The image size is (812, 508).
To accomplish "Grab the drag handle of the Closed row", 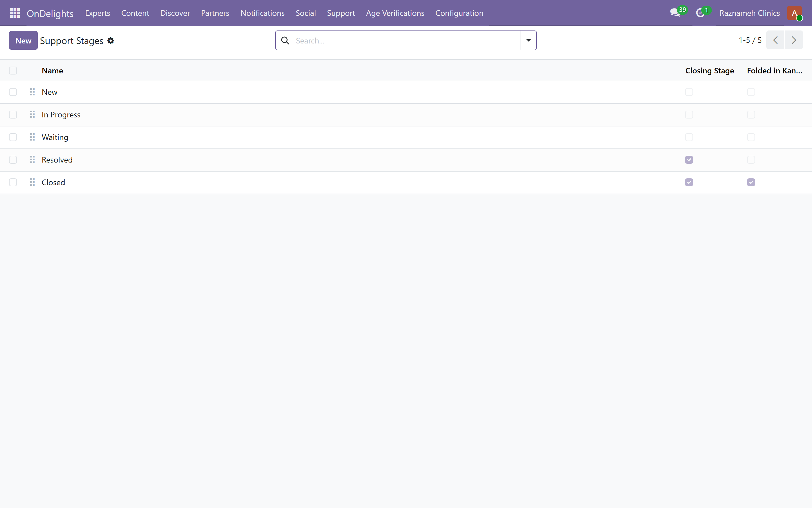I will tap(32, 182).
